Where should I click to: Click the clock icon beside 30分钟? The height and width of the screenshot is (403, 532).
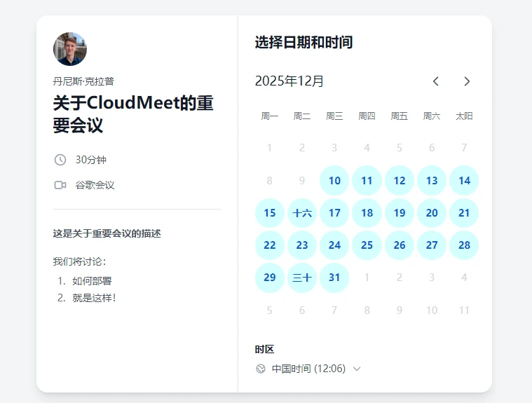[x=60, y=160]
